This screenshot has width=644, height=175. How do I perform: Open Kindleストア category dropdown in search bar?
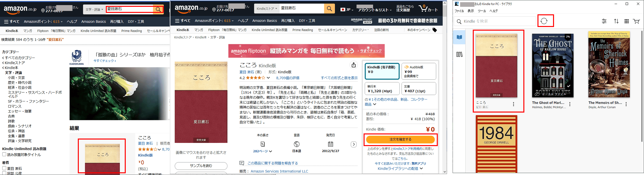[267, 9]
